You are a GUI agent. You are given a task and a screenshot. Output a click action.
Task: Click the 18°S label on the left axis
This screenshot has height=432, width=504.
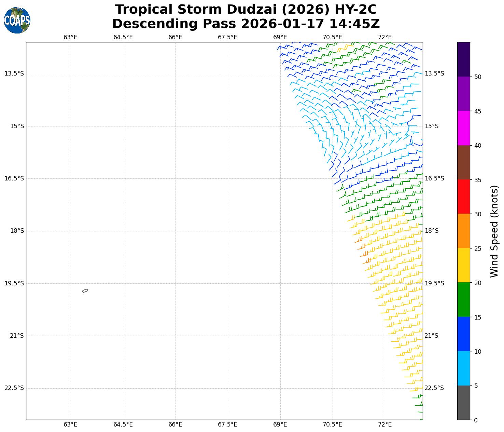point(17,231)
